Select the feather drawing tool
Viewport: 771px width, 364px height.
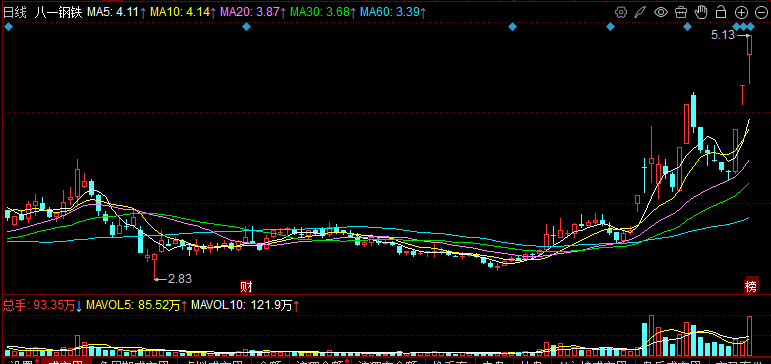(x=640, y=12)
